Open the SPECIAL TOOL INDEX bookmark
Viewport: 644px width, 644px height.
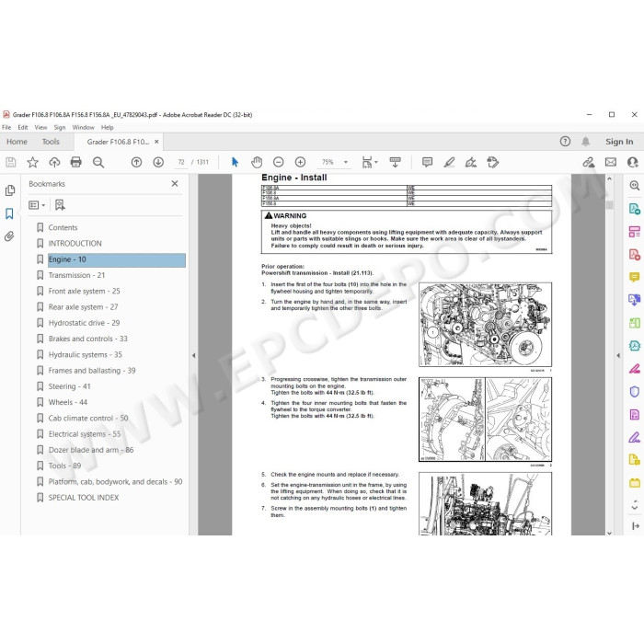pyautogui.click(x=84, y=498)
